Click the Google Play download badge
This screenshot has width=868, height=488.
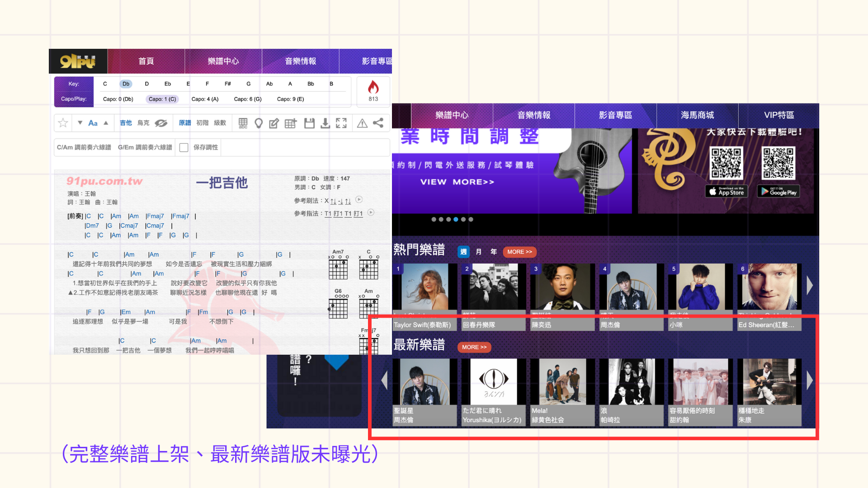pyautogui.click(x=779, y=191)
